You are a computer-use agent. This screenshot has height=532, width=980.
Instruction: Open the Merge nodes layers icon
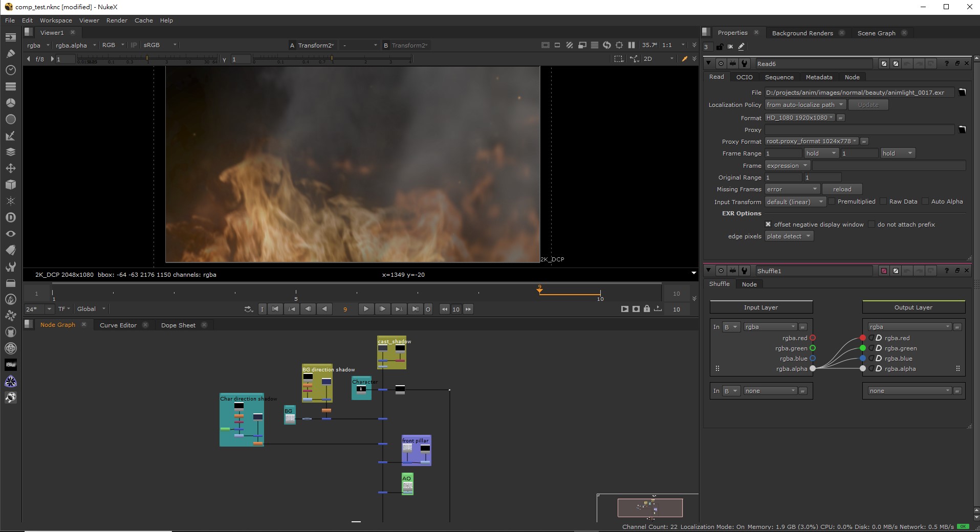[11, 152]
